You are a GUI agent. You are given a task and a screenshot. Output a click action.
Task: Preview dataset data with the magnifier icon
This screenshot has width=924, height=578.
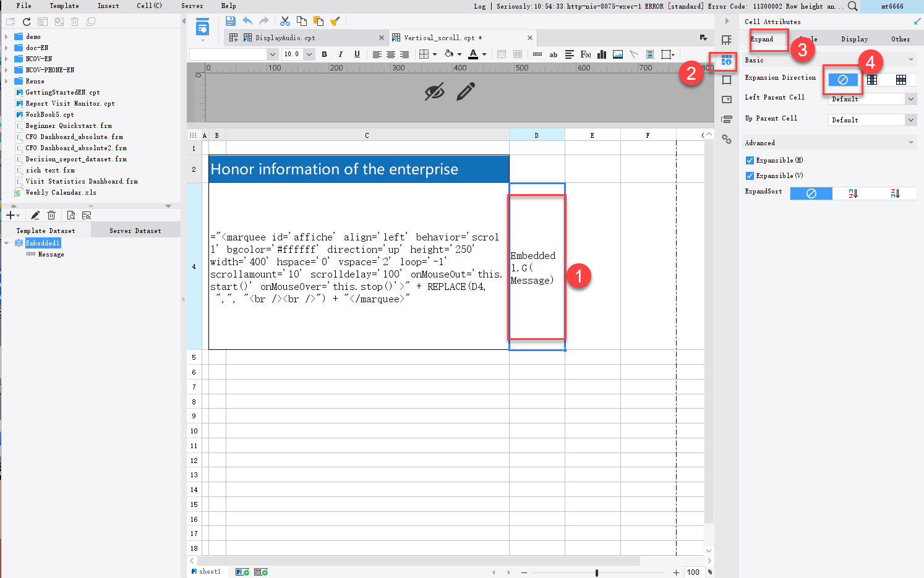(71, 215)
